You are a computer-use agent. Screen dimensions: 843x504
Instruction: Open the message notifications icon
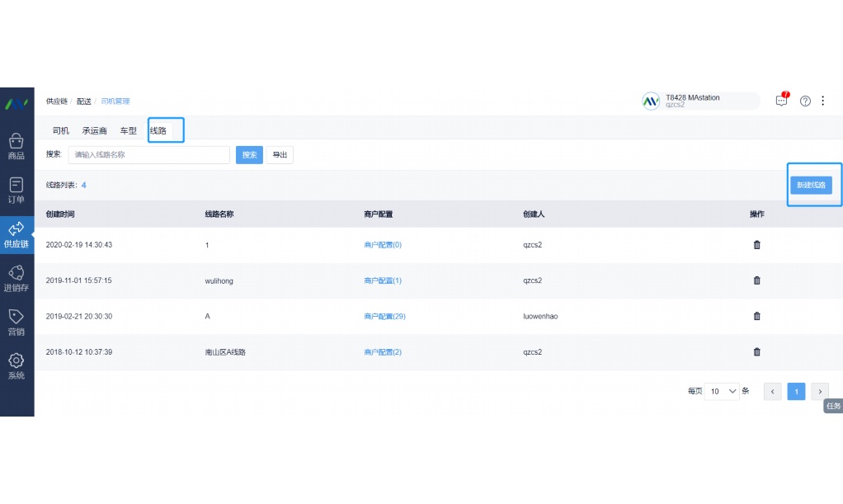point(781,101)
